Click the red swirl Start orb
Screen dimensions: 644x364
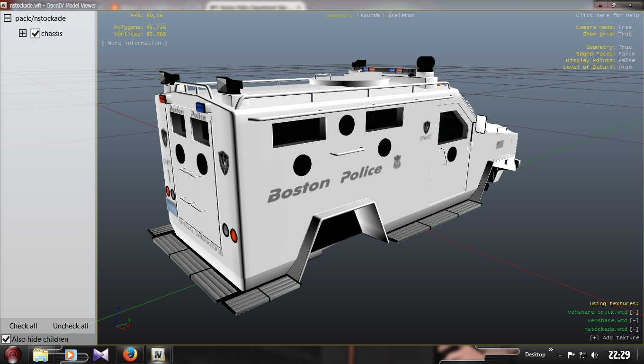13,354
